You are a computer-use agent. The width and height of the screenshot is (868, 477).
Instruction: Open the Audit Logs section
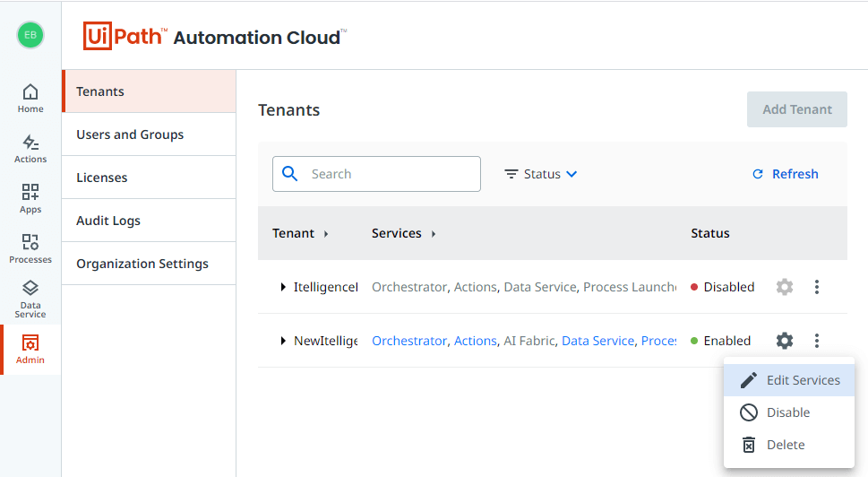tap(150, 221)
